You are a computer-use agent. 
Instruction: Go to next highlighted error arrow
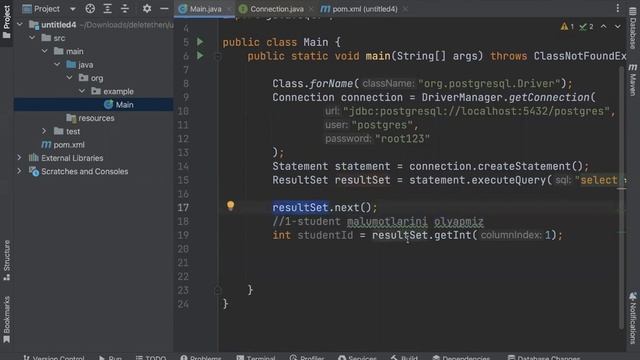[618, 27]
